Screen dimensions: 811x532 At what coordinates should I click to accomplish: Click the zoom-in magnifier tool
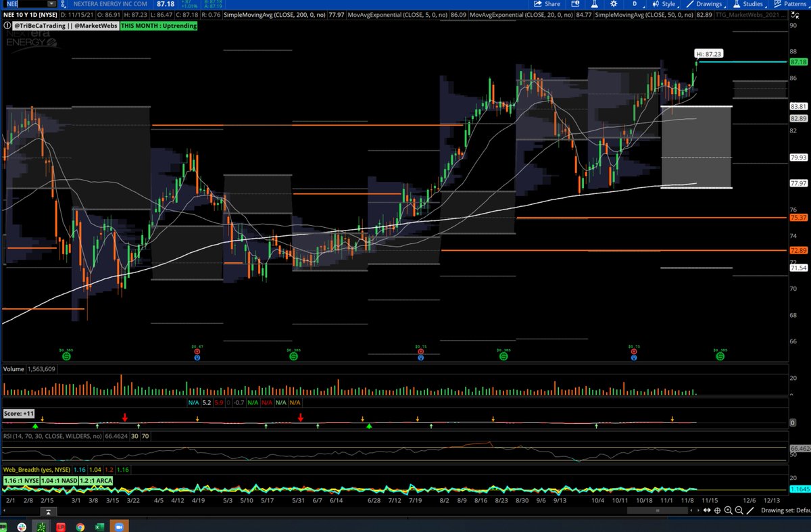[728, 511]
